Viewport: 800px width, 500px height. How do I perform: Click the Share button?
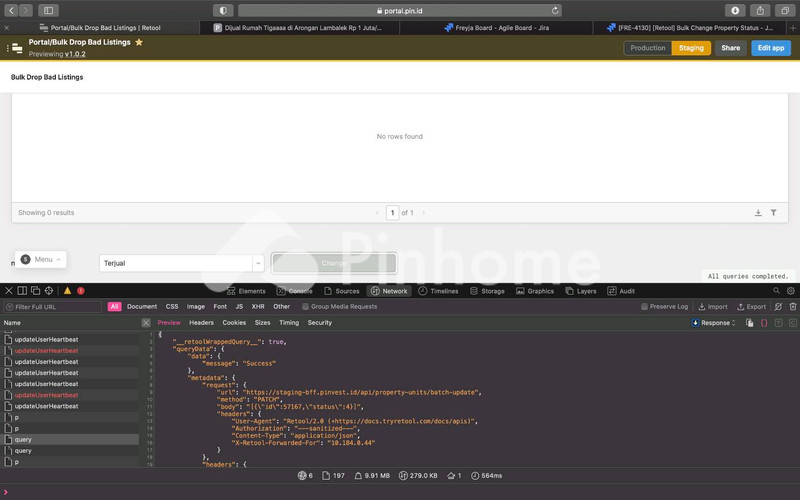(x=731, y=48)
